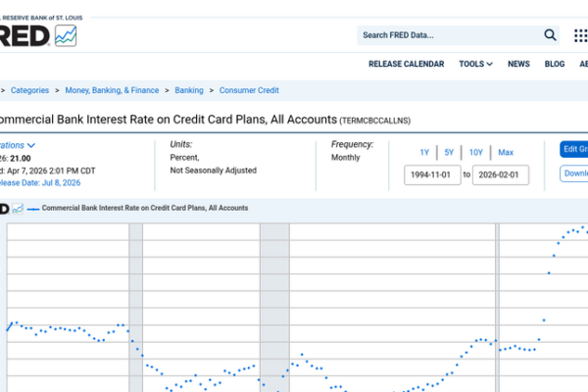This screenshot has height=392, width=588.
Task: Click the series legend label in the chart
Action: pos(145,208)
